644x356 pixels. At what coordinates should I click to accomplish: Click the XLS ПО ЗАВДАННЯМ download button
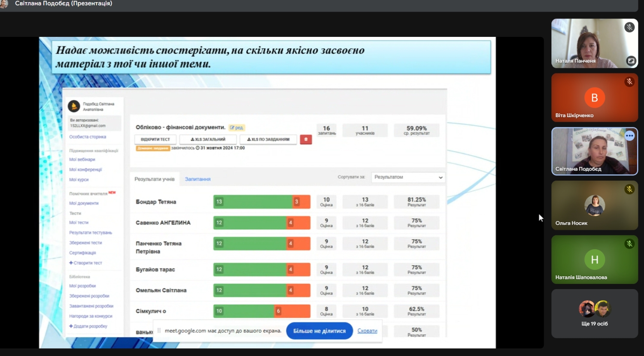(x=268, y=139)
